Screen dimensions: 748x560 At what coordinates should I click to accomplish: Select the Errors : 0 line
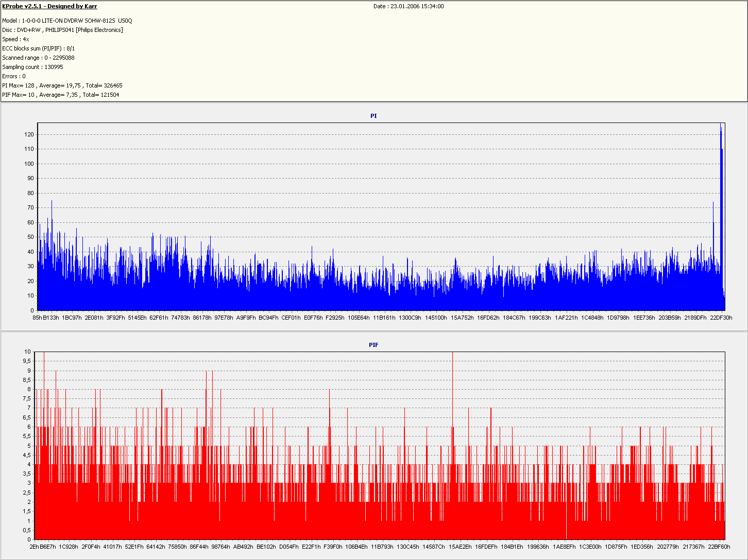coord(14,76)
